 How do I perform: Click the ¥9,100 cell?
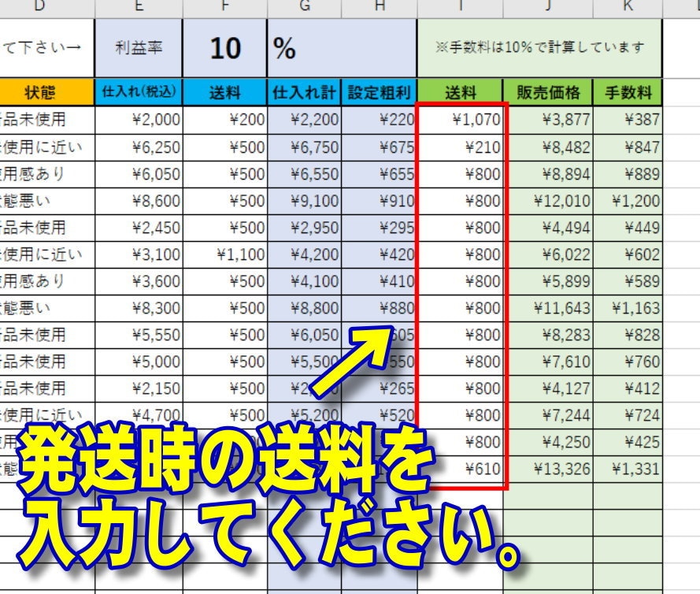click(x=304, y=201)
